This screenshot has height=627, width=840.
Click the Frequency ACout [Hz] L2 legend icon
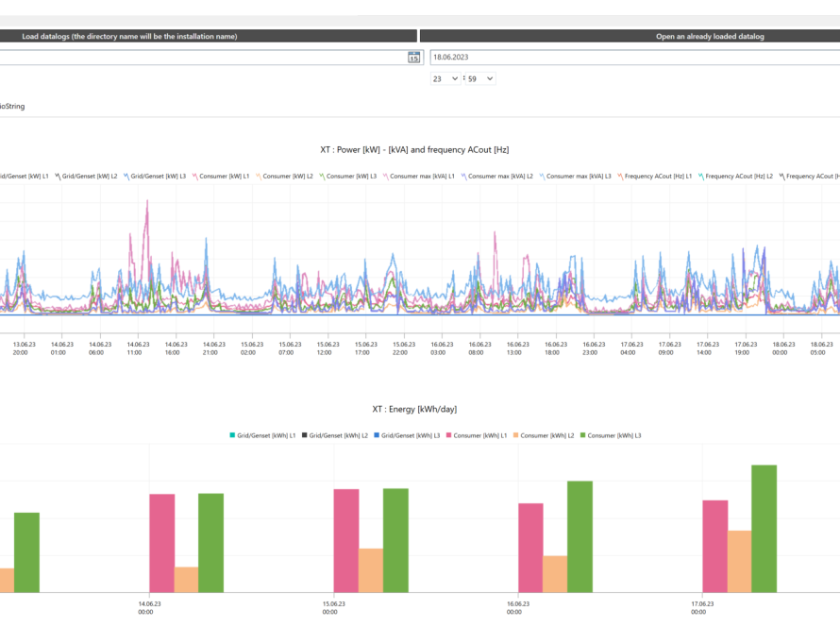(702, 176)
